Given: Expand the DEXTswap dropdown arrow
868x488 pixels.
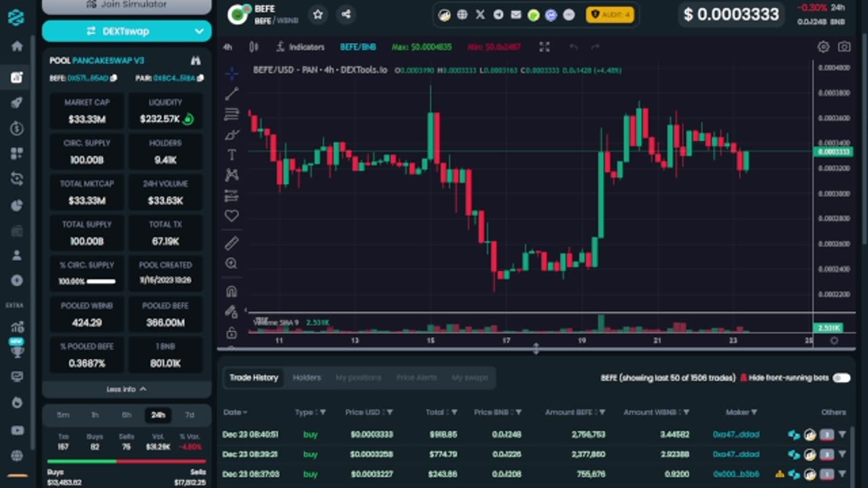Looking at the screenshot, I should click(199, 31).
